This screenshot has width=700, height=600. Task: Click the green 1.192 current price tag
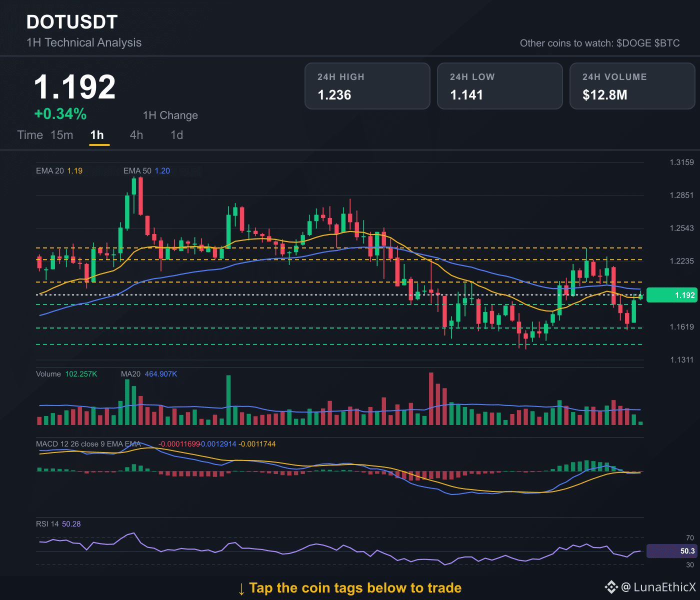671,295
